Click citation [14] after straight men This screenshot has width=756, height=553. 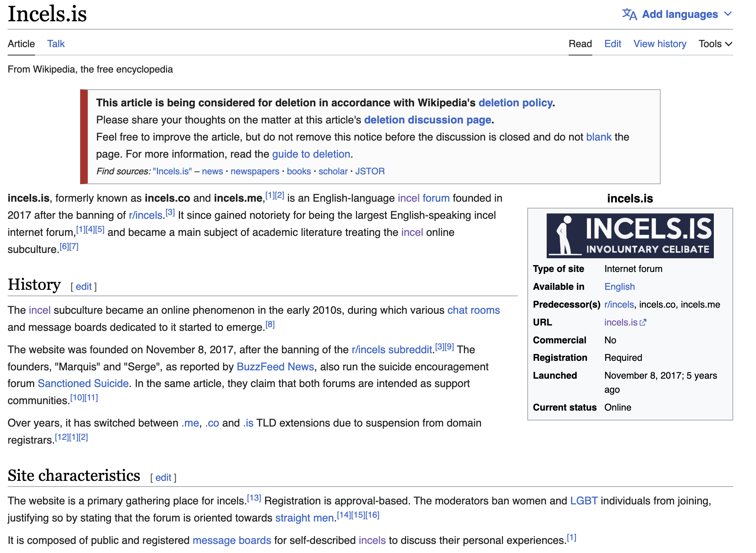click(344, 515)
